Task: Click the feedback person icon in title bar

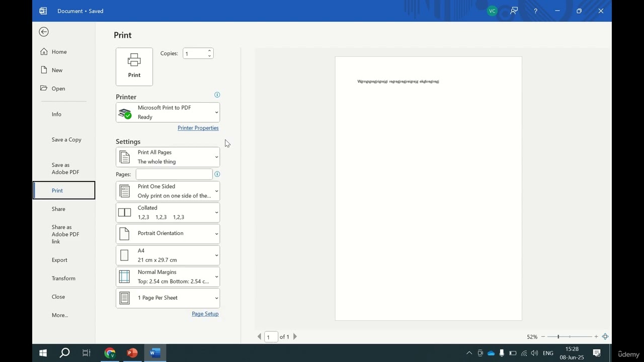Action: [514, 11]
